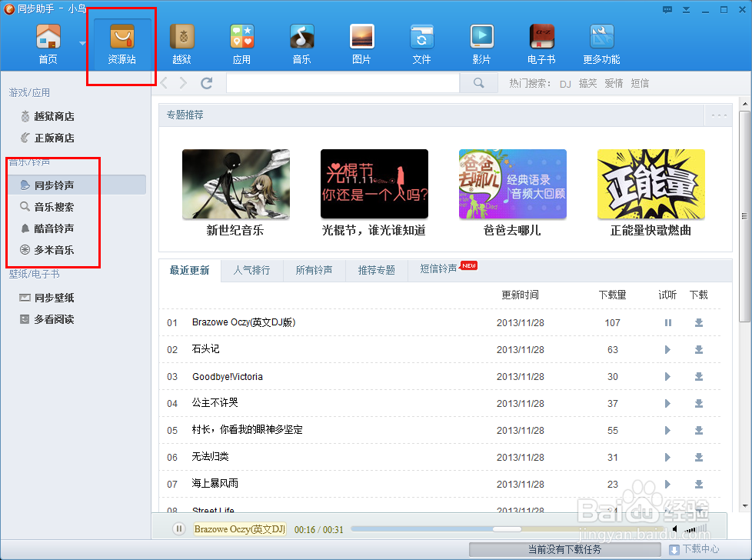Click the back navigation chevron
This screenshot has height=560, width=752.
click(x=163, y=82)
